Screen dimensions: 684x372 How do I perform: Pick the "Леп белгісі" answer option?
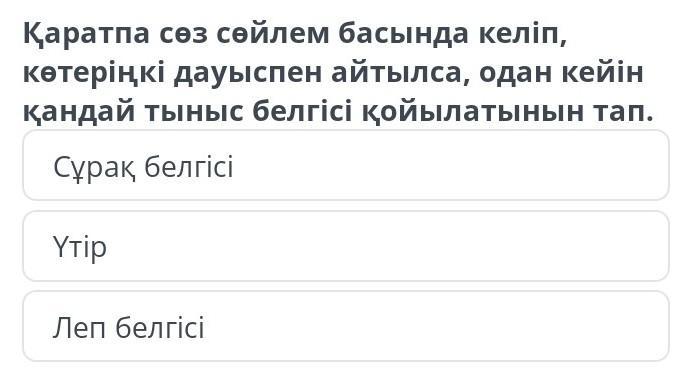(345, 327)
